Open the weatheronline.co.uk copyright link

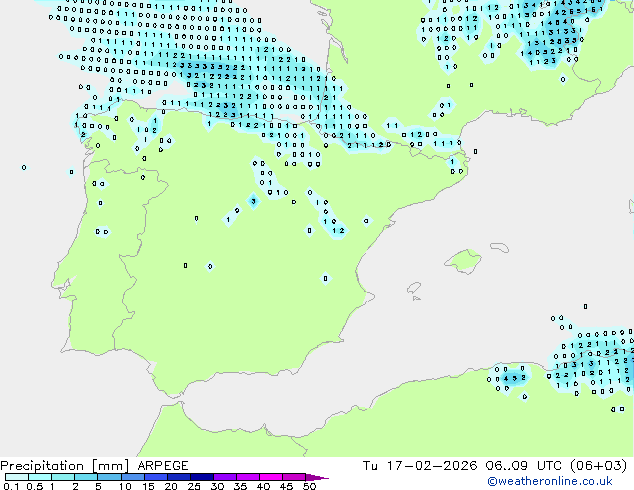[x=550, y=481]
